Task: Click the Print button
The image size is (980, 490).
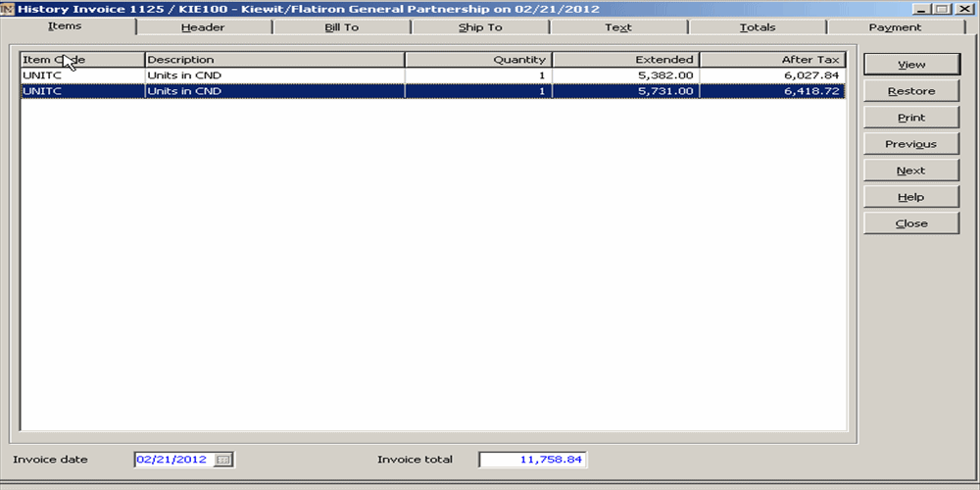Action: pyautogui.click(x=910, y=118)
